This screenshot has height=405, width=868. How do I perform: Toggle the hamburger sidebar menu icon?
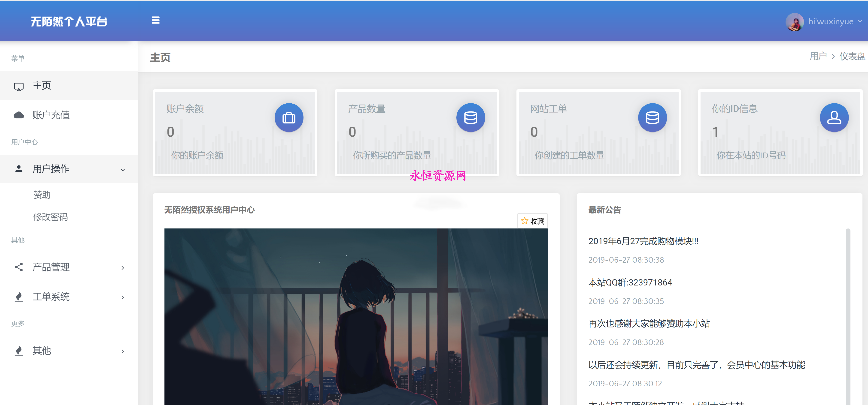coord(155,20)
